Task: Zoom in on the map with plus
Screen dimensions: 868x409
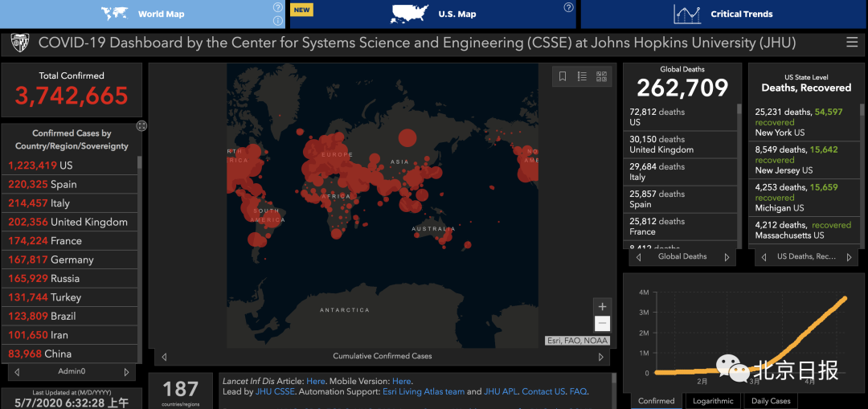Action: tap(602, 306)
